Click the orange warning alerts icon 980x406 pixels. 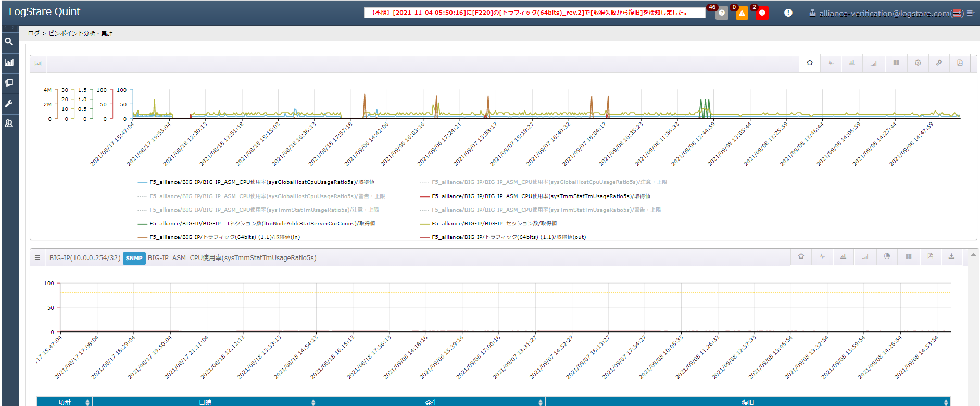[742, 13]
